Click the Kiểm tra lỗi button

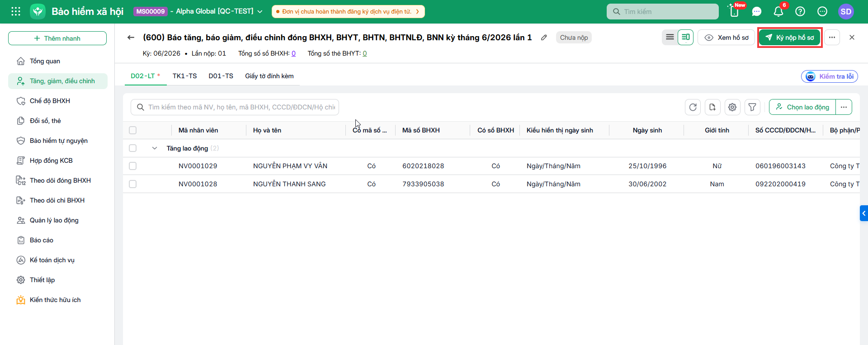tap(830, 76)
